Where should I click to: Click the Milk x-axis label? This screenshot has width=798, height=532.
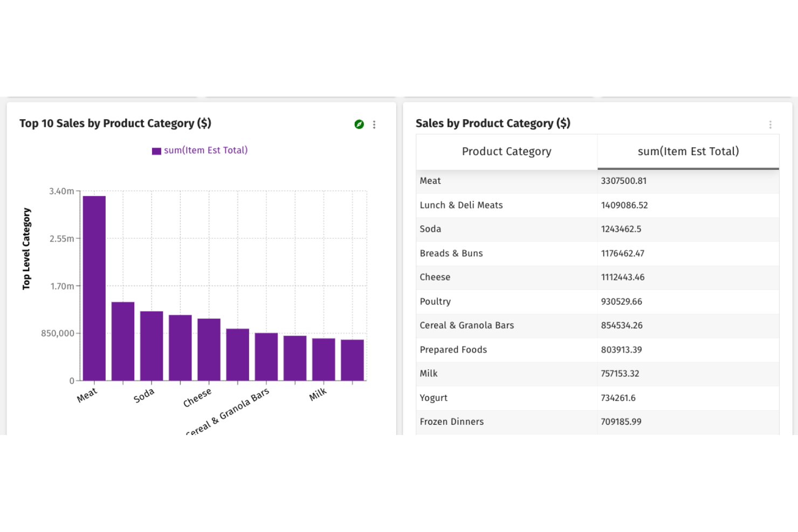point(318,394)
